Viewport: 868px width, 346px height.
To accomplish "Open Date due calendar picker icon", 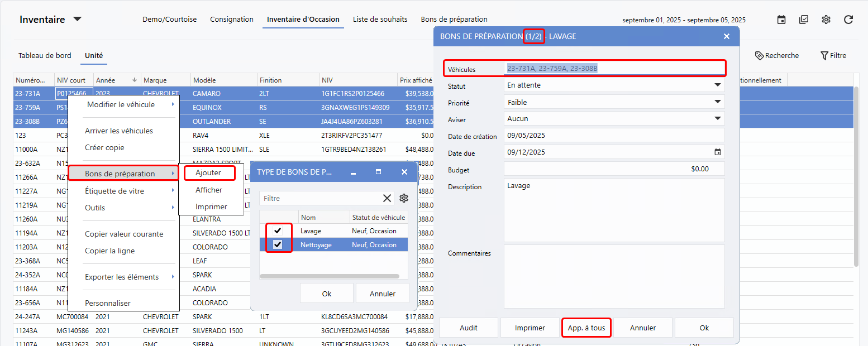I will (x=718, y=152).
